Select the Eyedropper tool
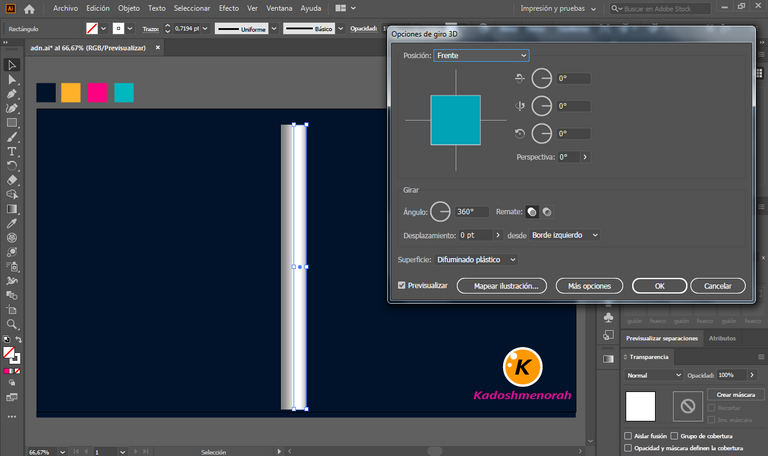This screenshot has width=768, height=456. (12, 223)
